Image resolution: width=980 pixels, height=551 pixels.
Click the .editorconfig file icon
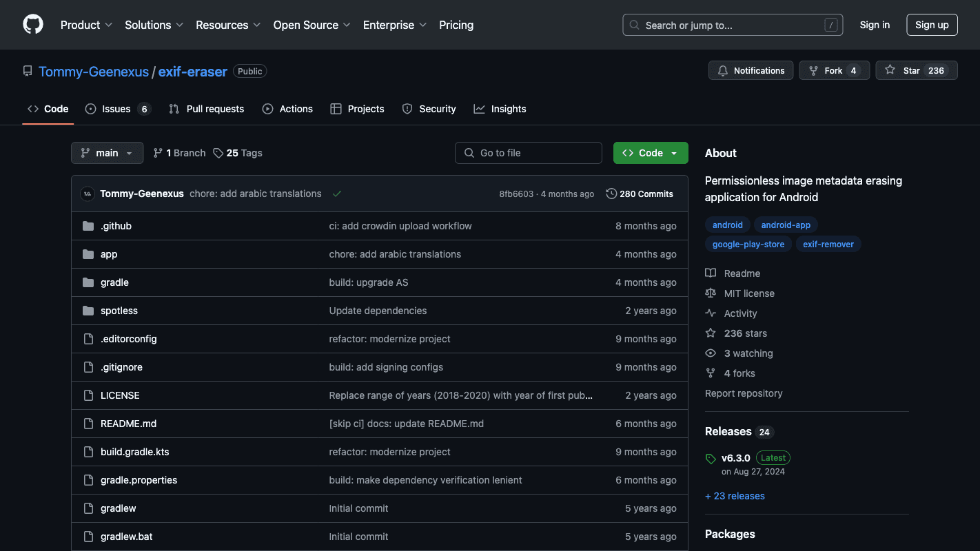[88, 339]
